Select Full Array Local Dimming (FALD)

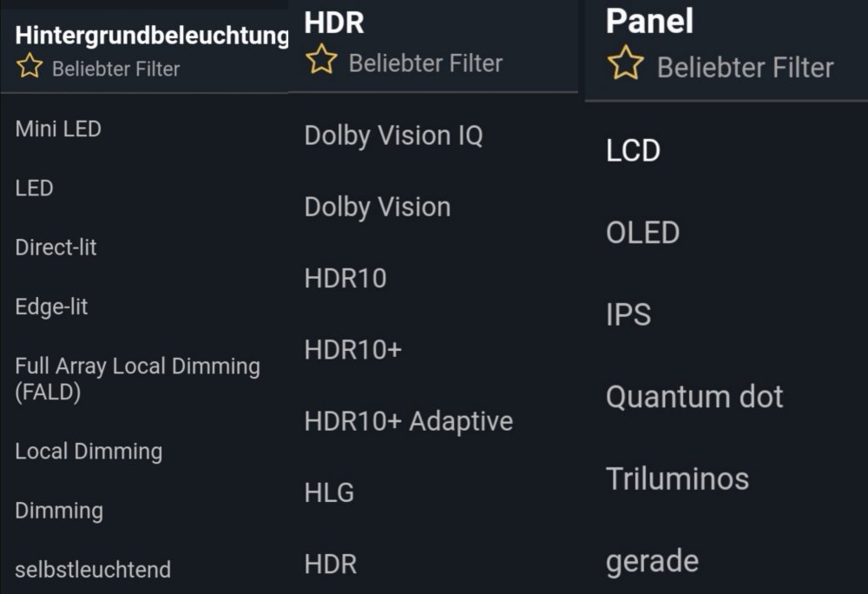(137, 379)
